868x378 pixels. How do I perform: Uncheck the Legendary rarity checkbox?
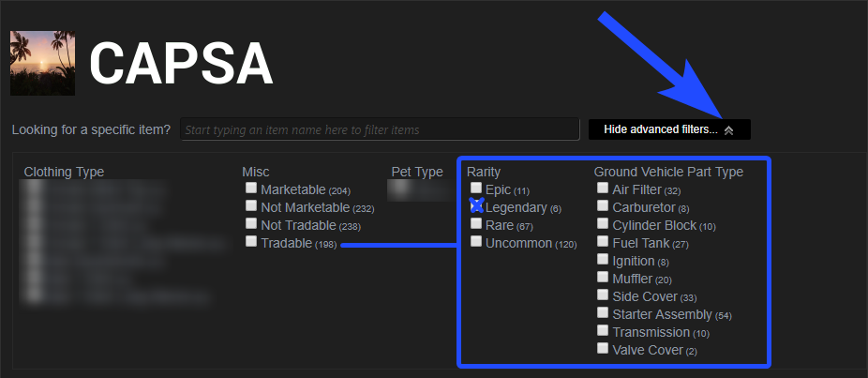click(476, 206)
